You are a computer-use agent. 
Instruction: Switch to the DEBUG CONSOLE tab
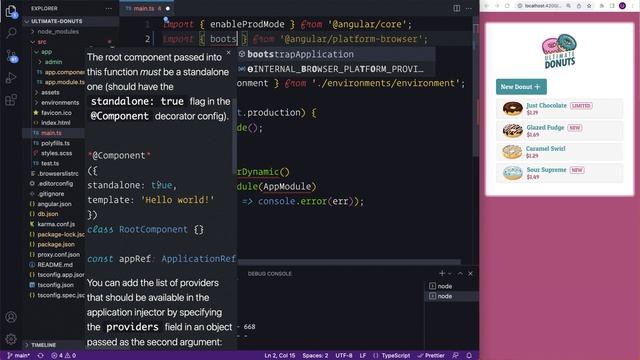click(269, 273)
